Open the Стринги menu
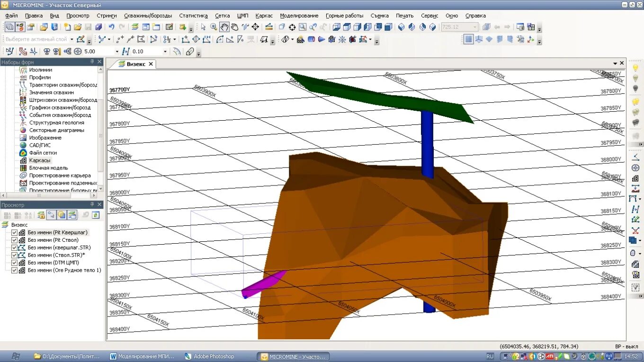The image size is (644, 362). pos(107,16)
